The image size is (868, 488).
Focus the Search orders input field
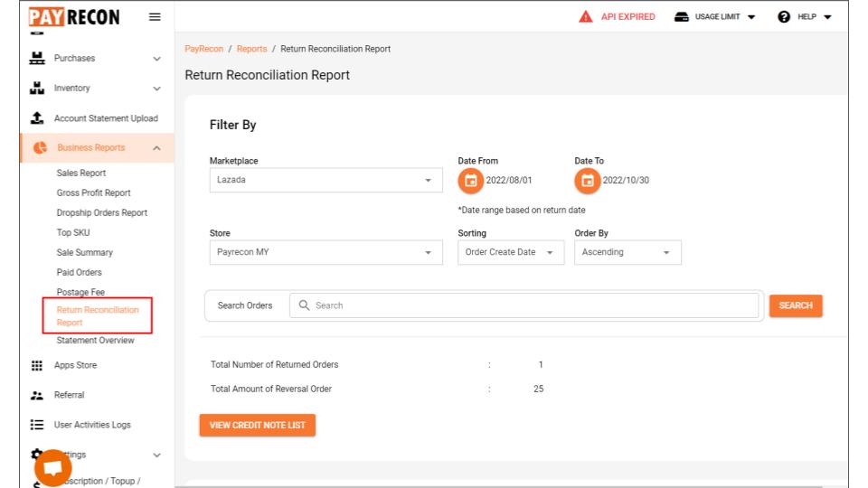click(x=524, y=305)
